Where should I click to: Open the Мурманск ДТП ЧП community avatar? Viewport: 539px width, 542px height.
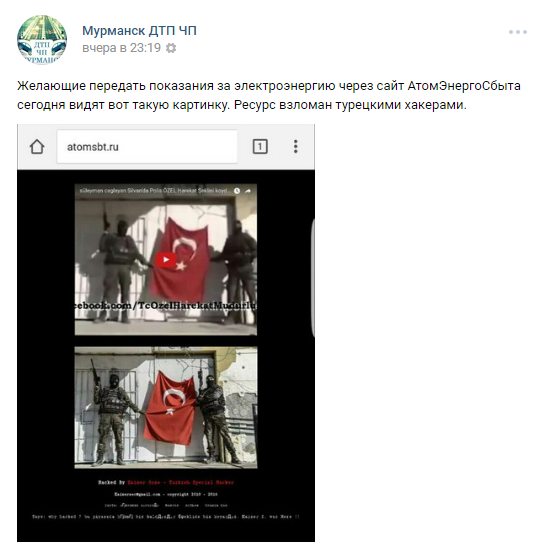[42, 39]
